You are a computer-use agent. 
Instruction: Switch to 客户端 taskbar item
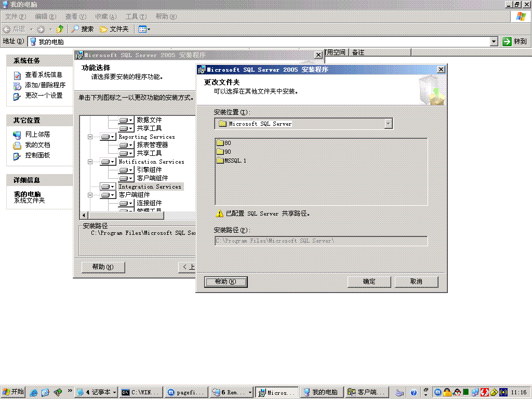(367, 392)
